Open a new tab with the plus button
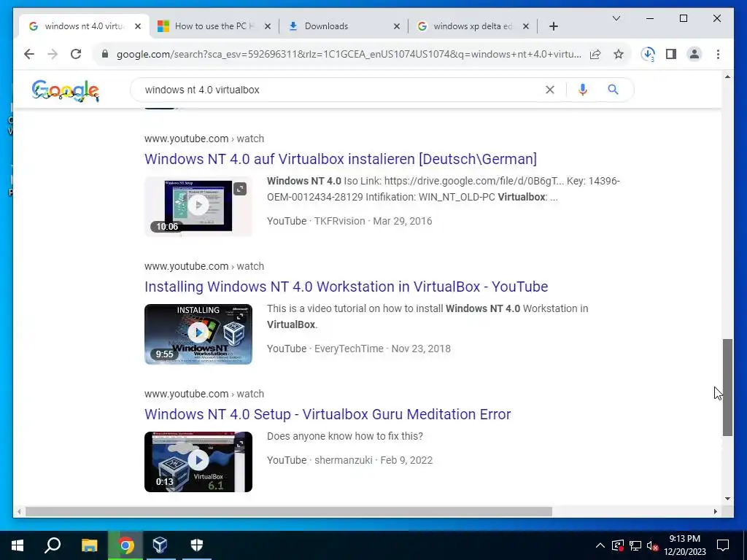The height and width of the screenshot is (560, 747). pyautogui.click(x=553, y=26)
